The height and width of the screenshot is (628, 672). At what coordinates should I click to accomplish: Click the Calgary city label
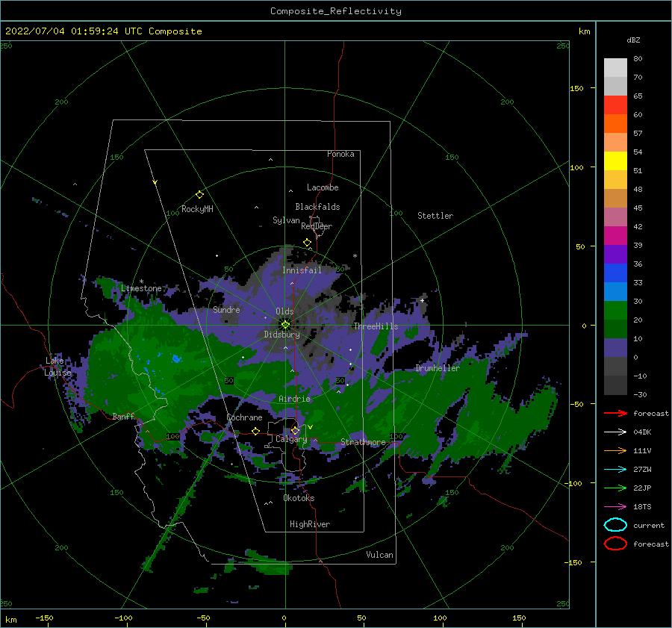pos(291,439)
